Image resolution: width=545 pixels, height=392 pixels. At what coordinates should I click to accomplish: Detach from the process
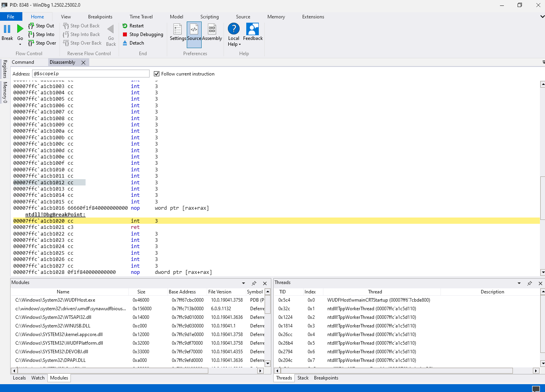click(x=133, y=43)
